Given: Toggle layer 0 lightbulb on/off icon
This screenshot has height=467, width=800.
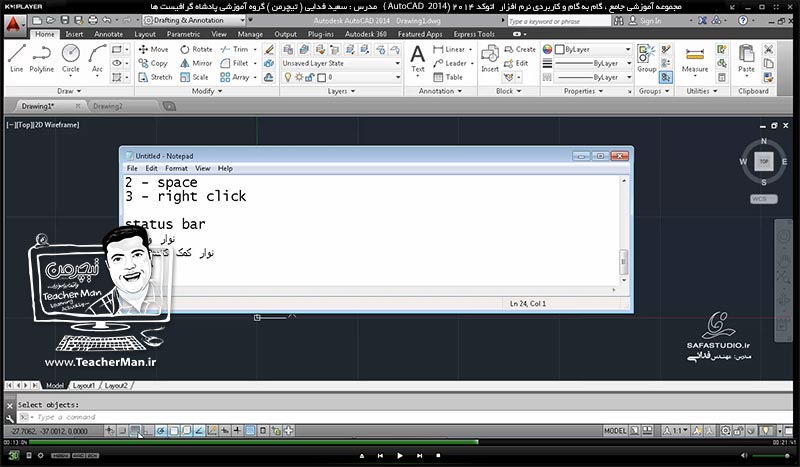Looking at the screenshot, I should point(288,77).
